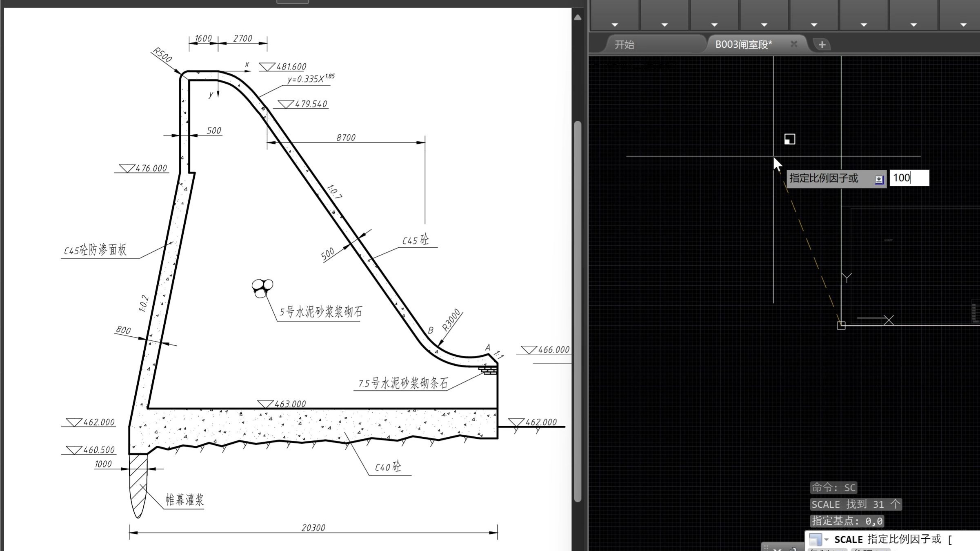Click the reference viewer vertical scrollbar thumb

point(578,310)
